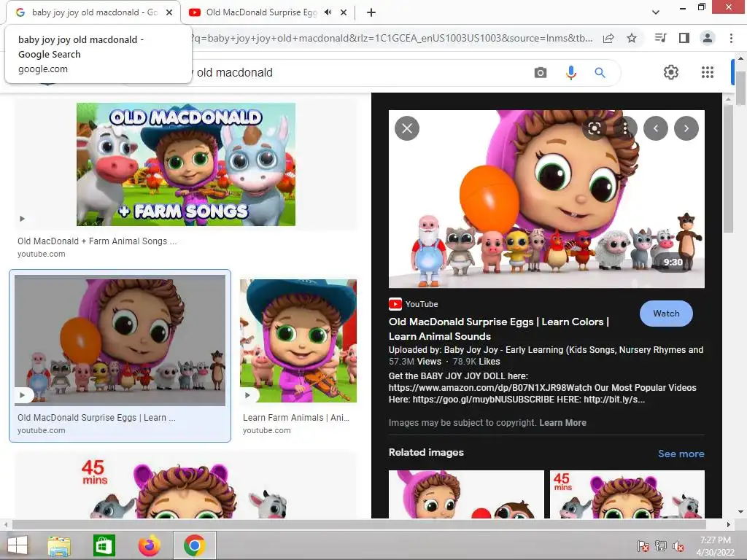Click the address bar URL

392,38
